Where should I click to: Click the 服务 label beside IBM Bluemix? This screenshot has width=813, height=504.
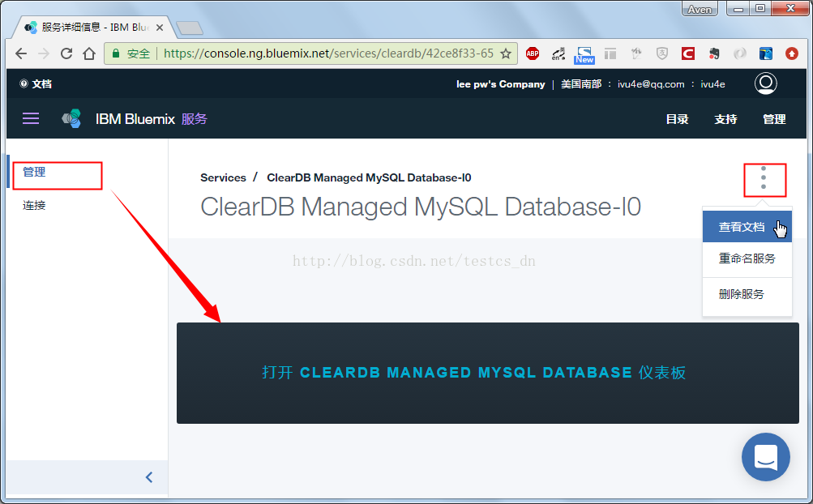(195, 119)
